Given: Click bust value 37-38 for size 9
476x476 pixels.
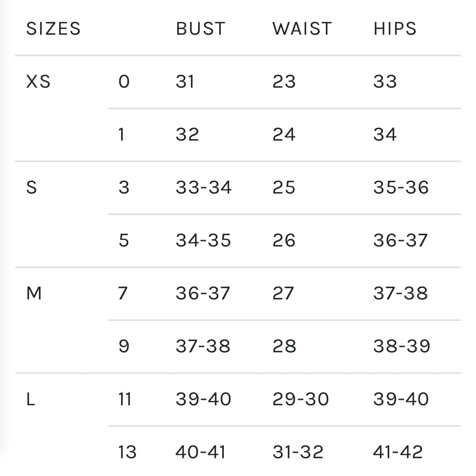Looking at the screenshot, I should [203, 346].
